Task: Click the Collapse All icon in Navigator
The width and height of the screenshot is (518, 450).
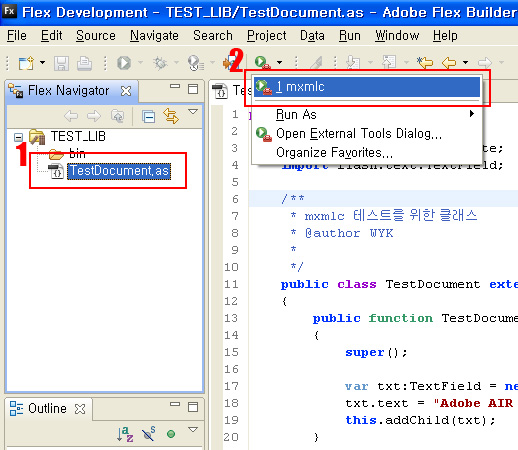Action: click(x=148, y=117)
